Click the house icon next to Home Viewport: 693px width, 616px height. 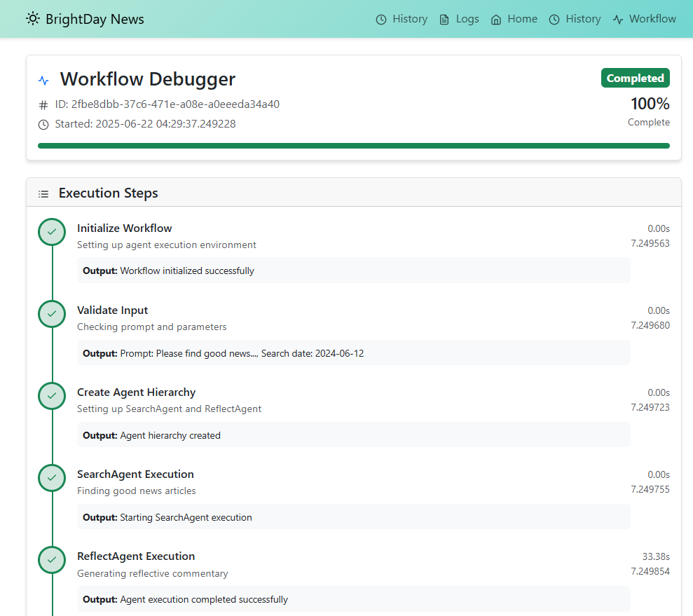point(496,20)
